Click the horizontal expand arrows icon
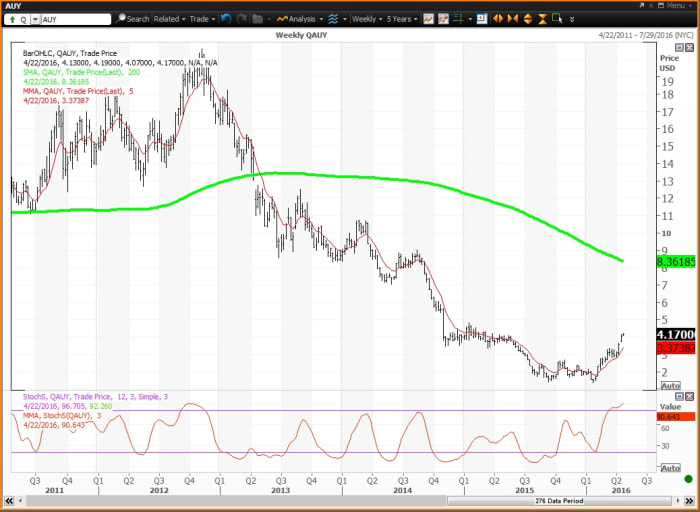The height and width of the screenshot is (512, 700). 499,19
